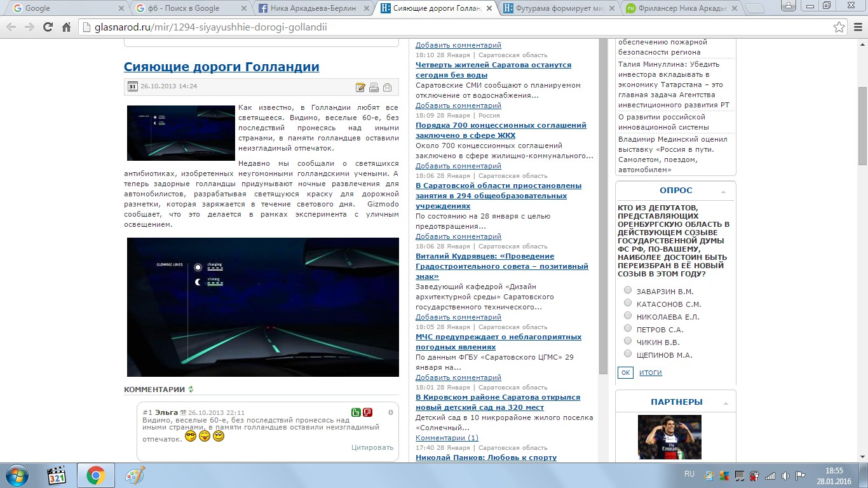The image size is (868, 488).
Task: Open Media Player Classic in taskbar
Action: coord(57,475)
